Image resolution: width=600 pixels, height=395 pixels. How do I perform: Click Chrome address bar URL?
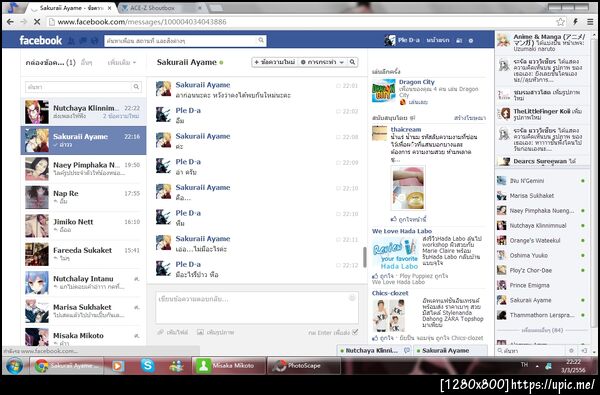coord(142,22)
